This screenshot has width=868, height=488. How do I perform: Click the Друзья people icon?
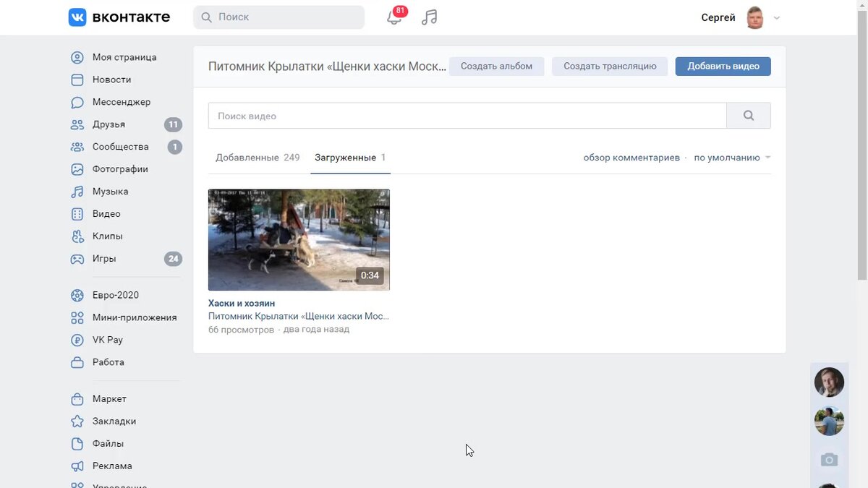coord(77,124)
